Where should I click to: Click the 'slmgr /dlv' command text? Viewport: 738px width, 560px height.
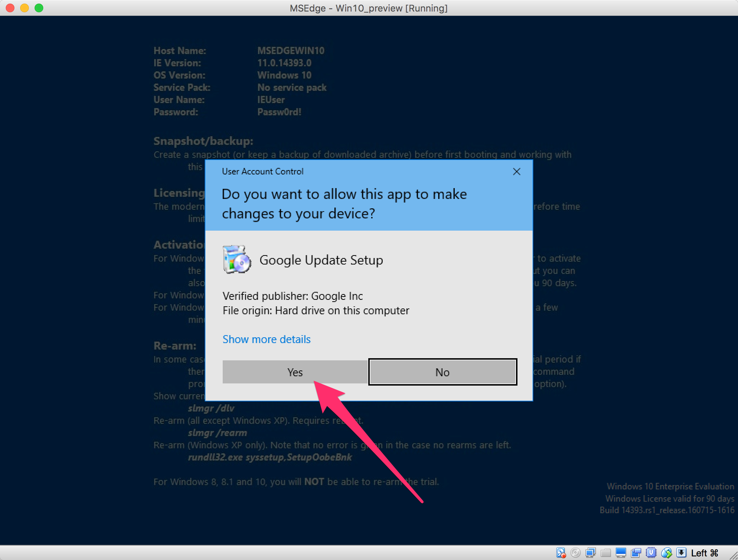click(x=211, y=408)
